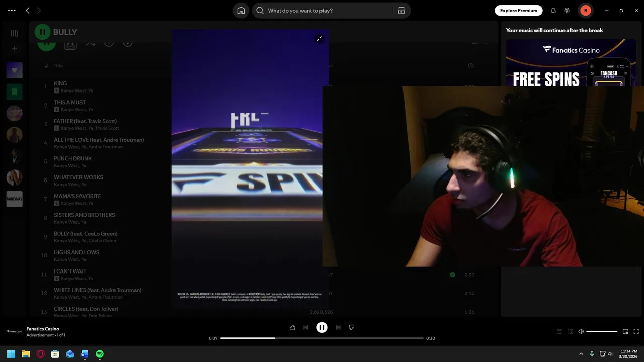The height and width of the screenshot is (362, 644).
Task: Open Microsoft Store from the taskbar
Action: point(55,354)
